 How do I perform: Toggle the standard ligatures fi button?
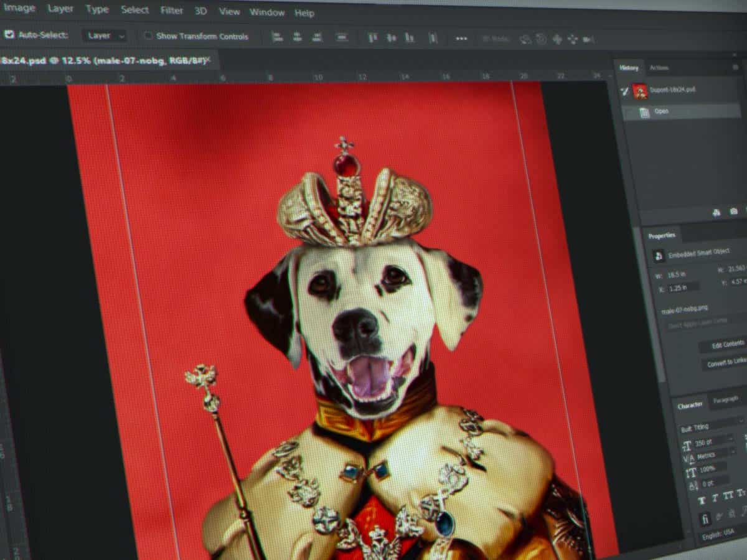coord(705,518)
